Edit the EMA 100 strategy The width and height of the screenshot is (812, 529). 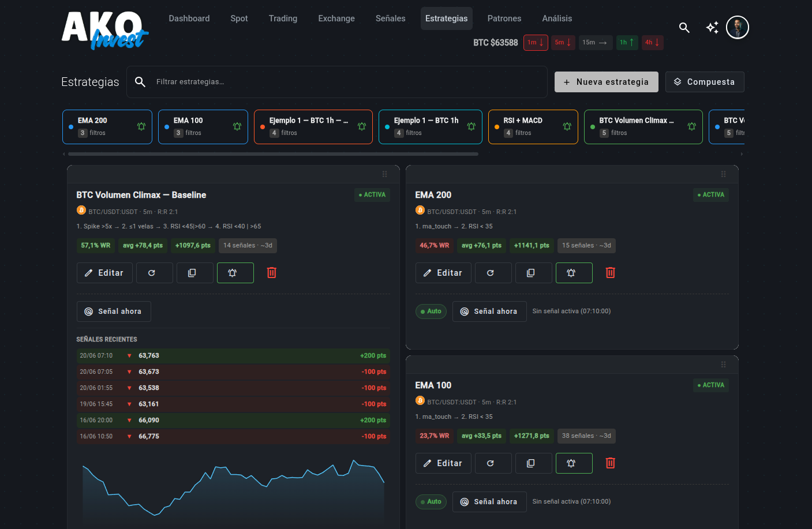[x=443, y=463]
